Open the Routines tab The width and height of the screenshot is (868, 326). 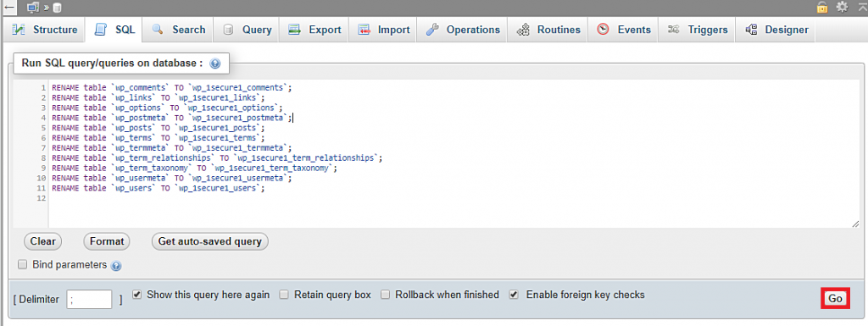tap(548, 30)
